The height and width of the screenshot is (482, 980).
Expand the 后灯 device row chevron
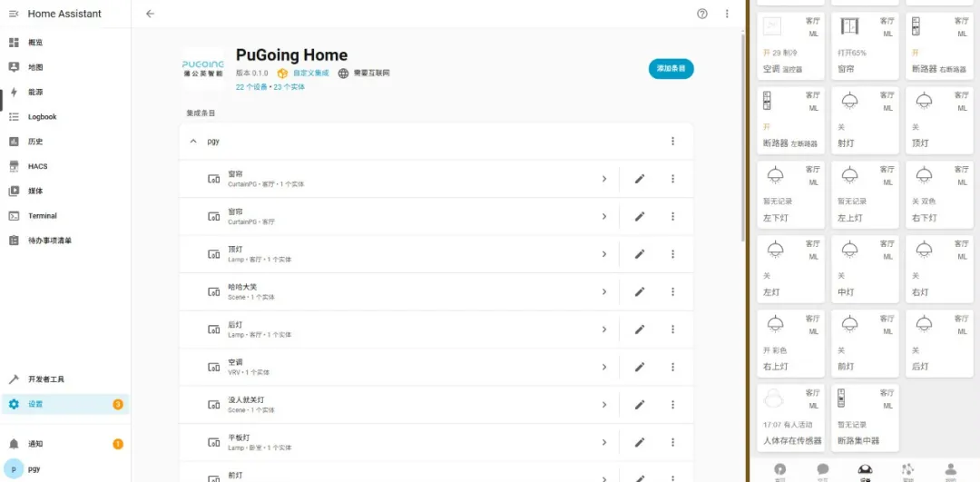coord(603,330)
